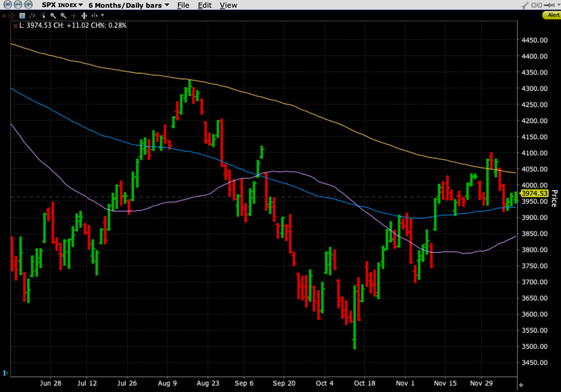The height and width of the screenshot is (392, 561).
Task: Open the Edit menu
Action: pyautogui.click(x=204, y=5)
